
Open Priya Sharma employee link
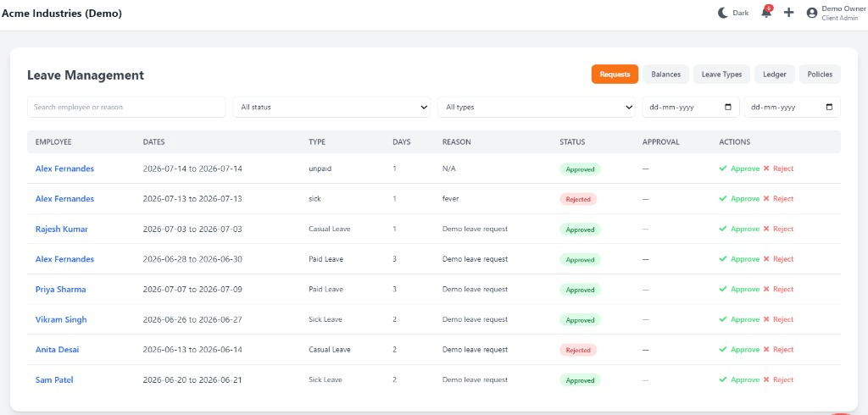coord(60,290)
